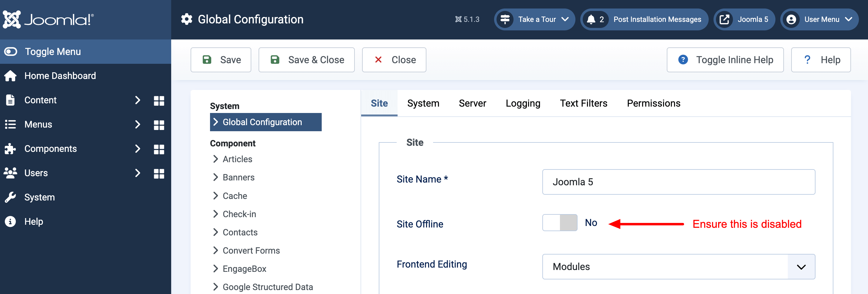The width and height of the screenshot is (868, 294).
Task: Click Toggle Inline Help button
Action: pyautogui.click(x=725, y=60)
